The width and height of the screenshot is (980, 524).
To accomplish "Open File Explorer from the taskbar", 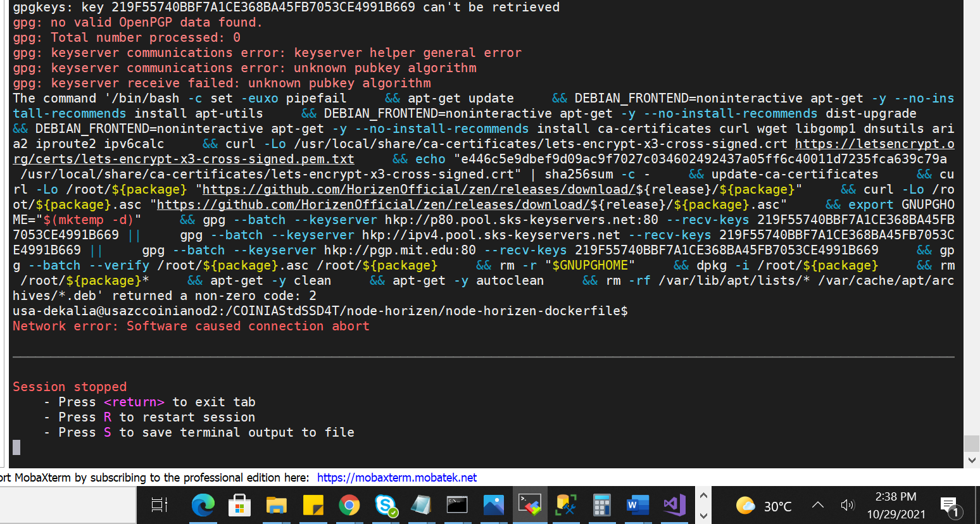I will [x=276, y=505].
